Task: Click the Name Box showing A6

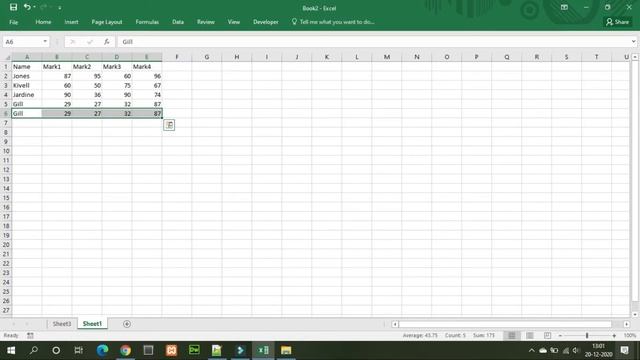Action: [22, 42]
